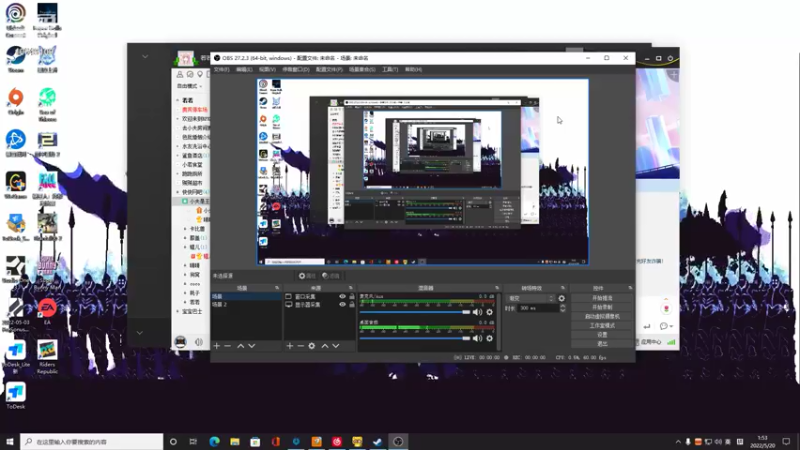800x450 pixels.
Task: Click the 属性 properties button above docks
Action: tap(308, 276)
